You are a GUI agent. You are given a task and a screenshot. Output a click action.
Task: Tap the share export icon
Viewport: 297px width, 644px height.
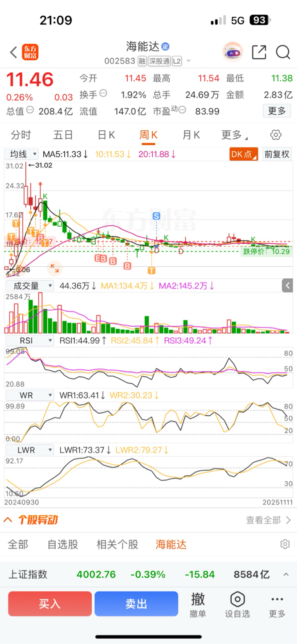point(259,52)
